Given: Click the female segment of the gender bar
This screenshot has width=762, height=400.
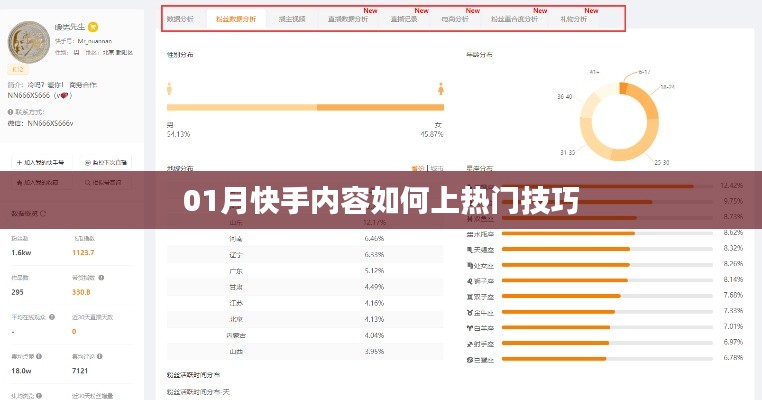Looking at the screenshot, I should [381, 107].
